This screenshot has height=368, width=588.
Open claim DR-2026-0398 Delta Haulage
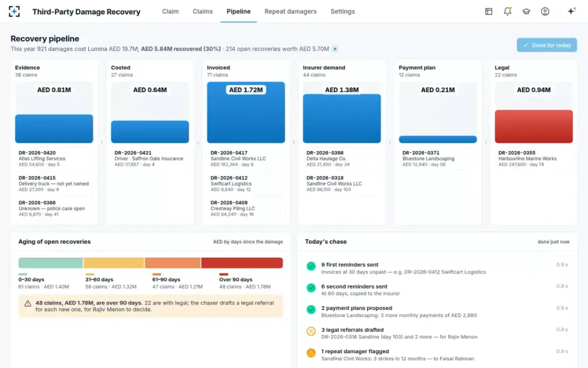click(342, 158)
